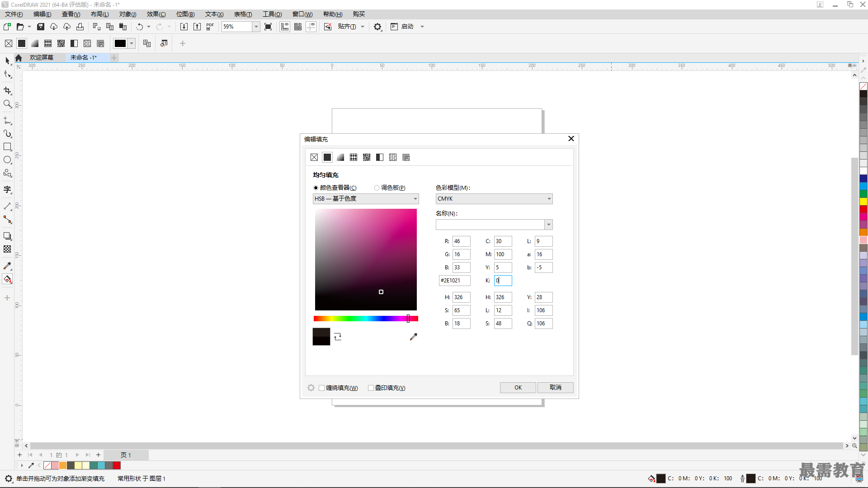868x488 pixels.
Task: Select the Artistic Media tool
Action: tap(7, 134)
